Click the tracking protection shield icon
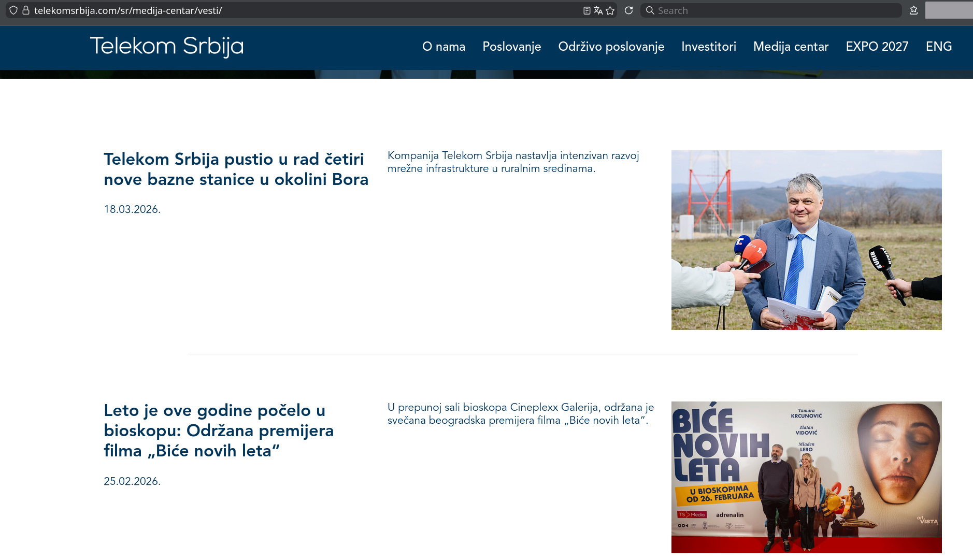Screen dimensions: 973x560 coord(13,10)
